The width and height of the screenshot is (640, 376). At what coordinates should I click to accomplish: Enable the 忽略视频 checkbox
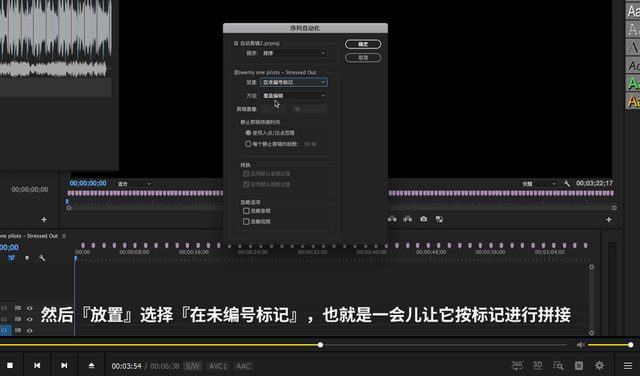tap(246, 221)
